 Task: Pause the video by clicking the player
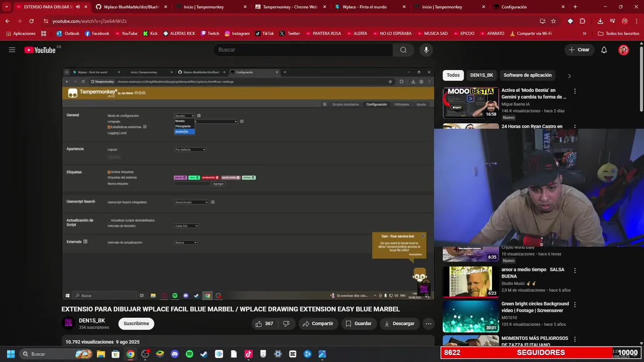pos(248,184)
